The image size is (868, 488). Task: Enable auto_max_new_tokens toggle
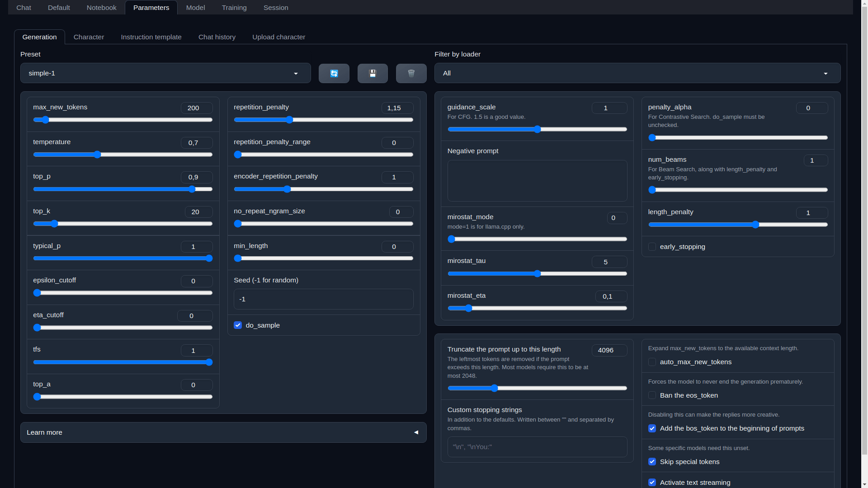651,361
